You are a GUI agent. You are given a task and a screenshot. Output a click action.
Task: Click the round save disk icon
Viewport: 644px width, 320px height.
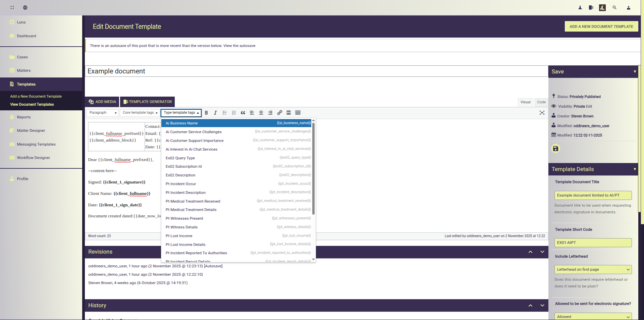tap(555, 149)
